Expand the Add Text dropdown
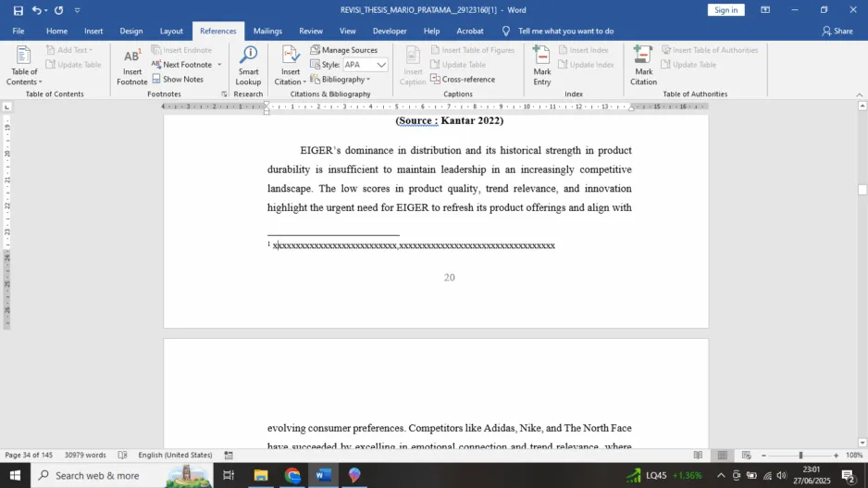868x488 pixels. (69, 50)
